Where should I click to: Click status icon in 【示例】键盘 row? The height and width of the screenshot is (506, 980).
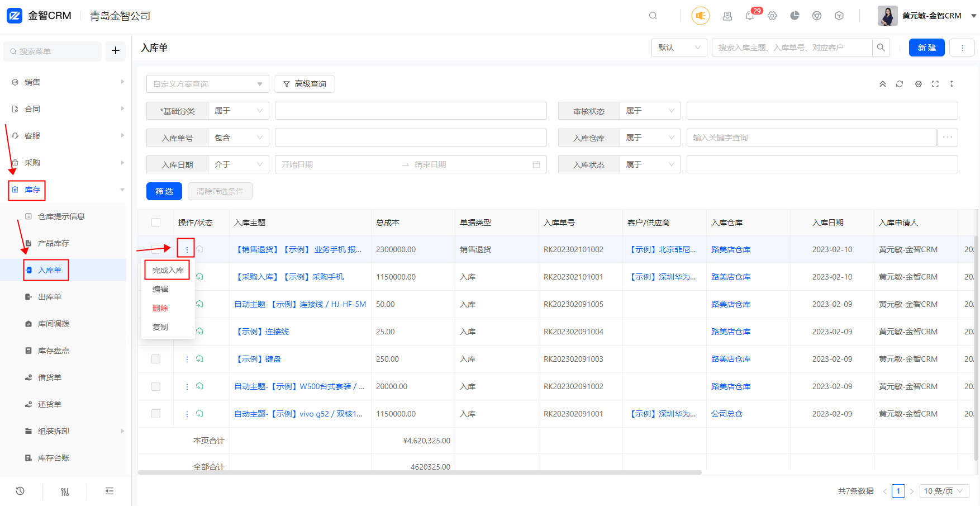coord(199,359)
